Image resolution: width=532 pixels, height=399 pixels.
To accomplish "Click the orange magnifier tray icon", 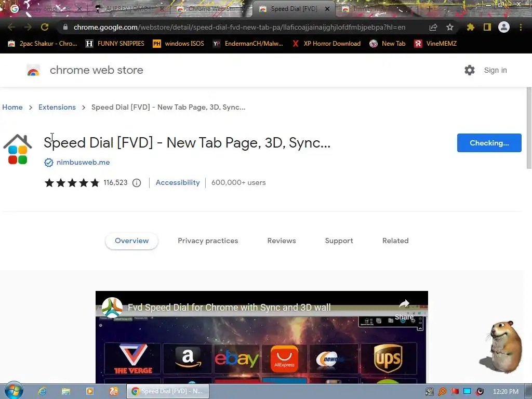I will coord(442,392).
